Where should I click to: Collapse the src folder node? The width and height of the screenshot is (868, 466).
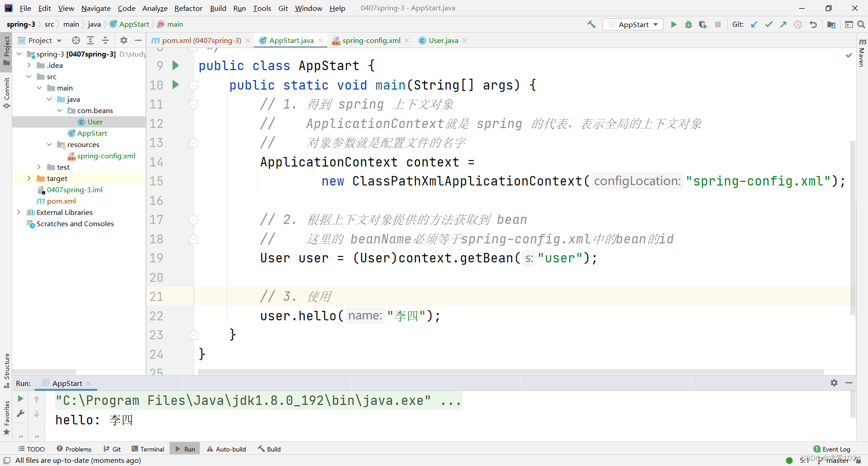(29, 76)
